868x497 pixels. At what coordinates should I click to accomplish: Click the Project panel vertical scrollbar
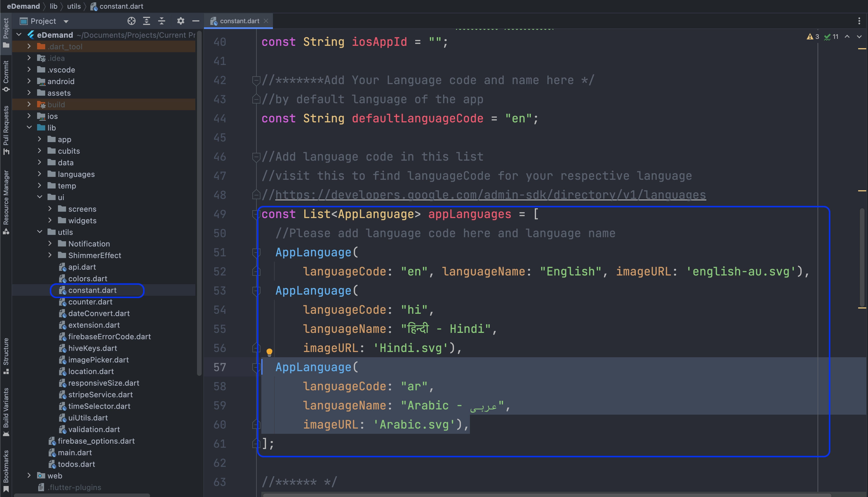(199, 204)
